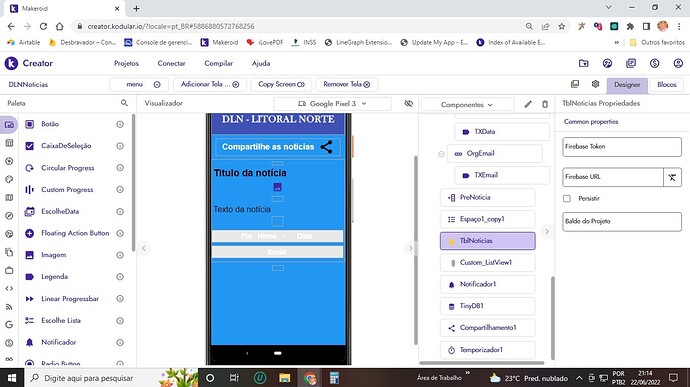Image resolution: width=690 pixels, height=387 pixels.
Task: Open the assets folder icon in header
Action: pos(584,63)
